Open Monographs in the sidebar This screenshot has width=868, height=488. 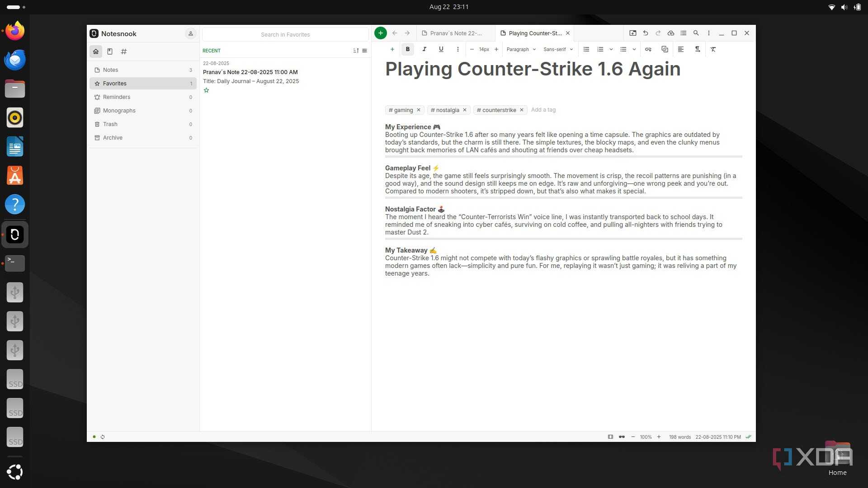point(143,111)
